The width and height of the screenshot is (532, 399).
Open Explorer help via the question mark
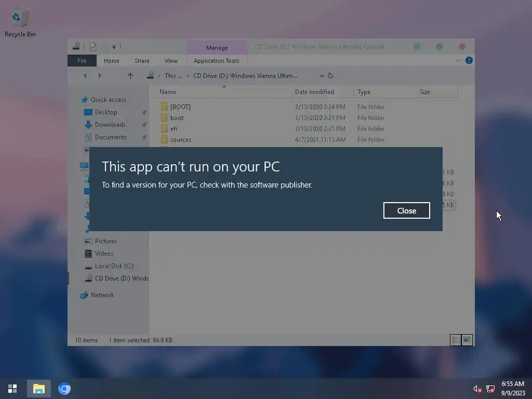(469, 60)
